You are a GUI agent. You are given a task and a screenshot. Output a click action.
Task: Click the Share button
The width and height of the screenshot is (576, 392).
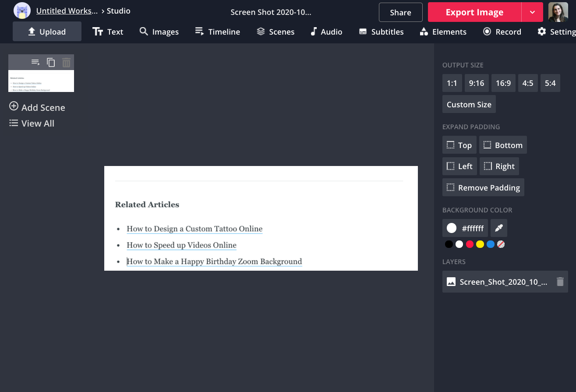[x=400, y=13]
